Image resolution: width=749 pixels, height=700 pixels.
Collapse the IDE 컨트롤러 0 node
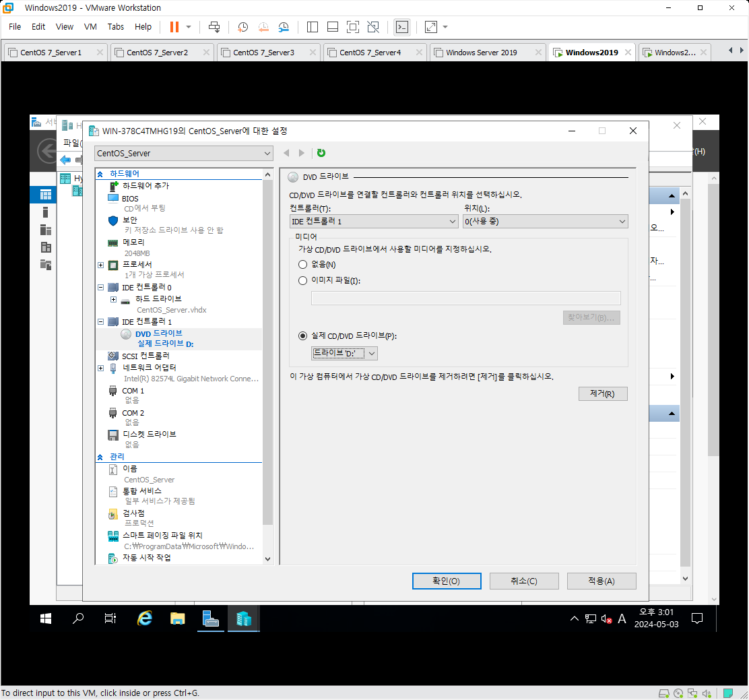coord(101,288)
